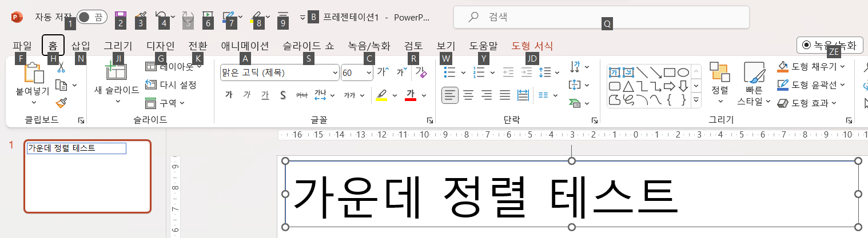Screen dimensions: 868x238
Task: Activate the Format Painter brush icon
Action: coord(61,103)
